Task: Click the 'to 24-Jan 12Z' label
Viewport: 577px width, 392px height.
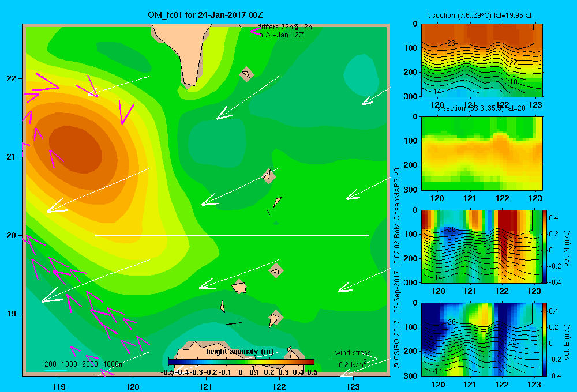Action: (x=280, y=35)
